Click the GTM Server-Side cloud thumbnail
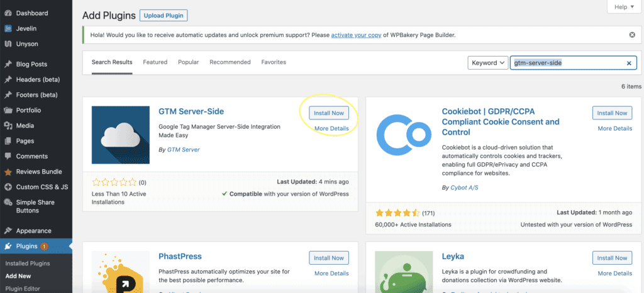The image size is (644, 293). point(121,135)
